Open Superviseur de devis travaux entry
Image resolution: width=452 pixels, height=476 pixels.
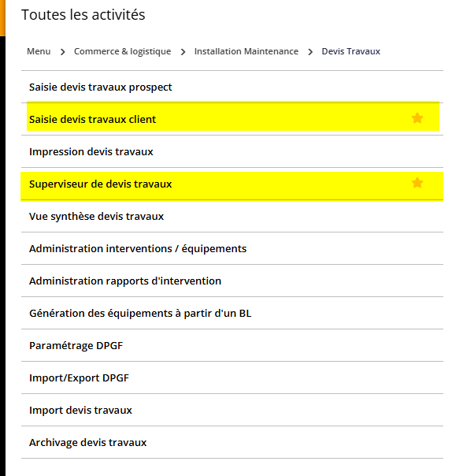(x=232, y=184)
